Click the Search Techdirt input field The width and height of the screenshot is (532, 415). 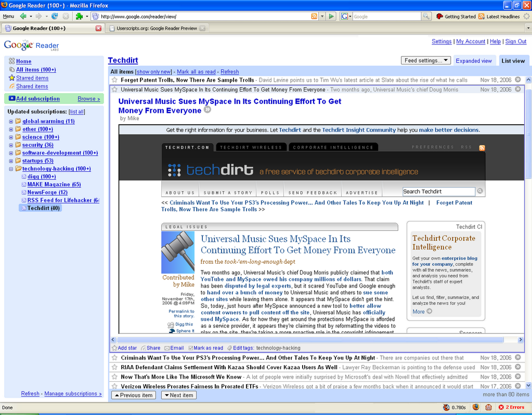[439, 191]
